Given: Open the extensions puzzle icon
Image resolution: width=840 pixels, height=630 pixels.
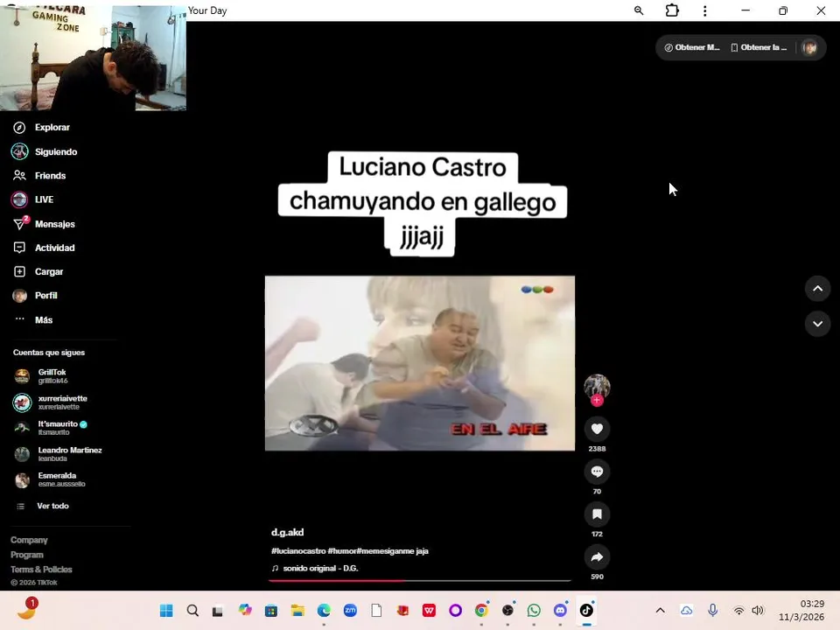Looking at the screenshot, I should tap(672, 10).
